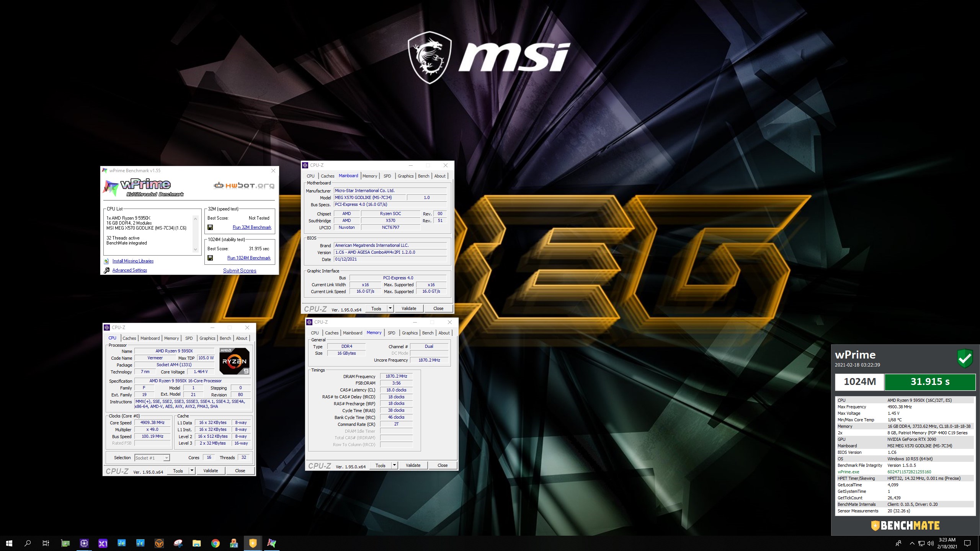Open the GPU-Z graphics card taskbar icon
980x551 pixels.
65,543
